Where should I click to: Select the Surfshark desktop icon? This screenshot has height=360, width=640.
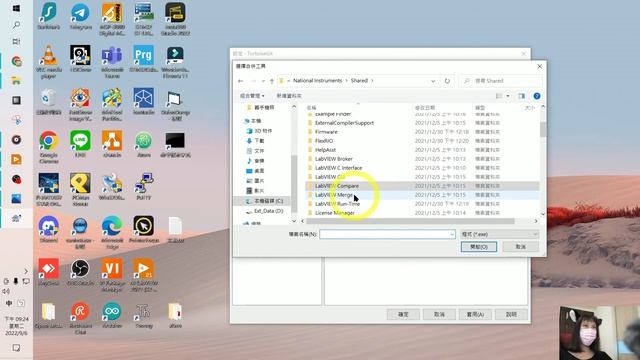pos(49,17)
